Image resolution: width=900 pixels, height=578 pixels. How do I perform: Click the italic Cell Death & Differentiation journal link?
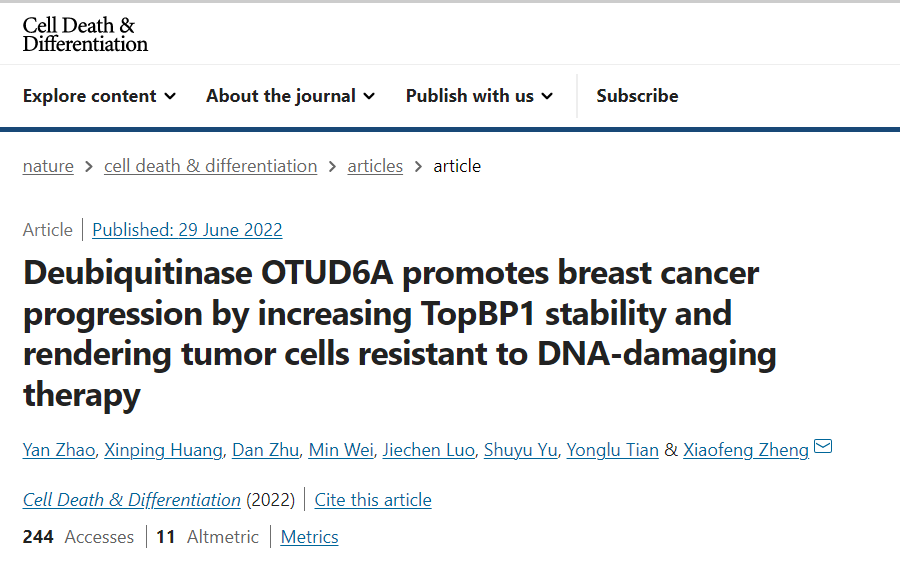tap(131, 500)
